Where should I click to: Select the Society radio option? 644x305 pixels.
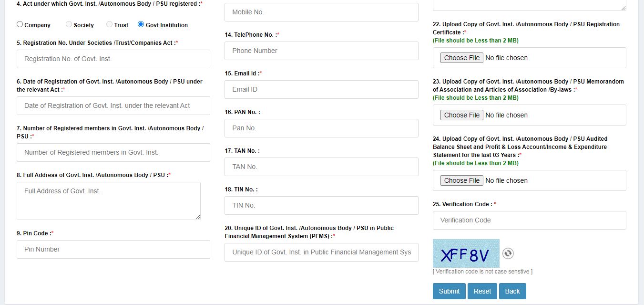69,24
